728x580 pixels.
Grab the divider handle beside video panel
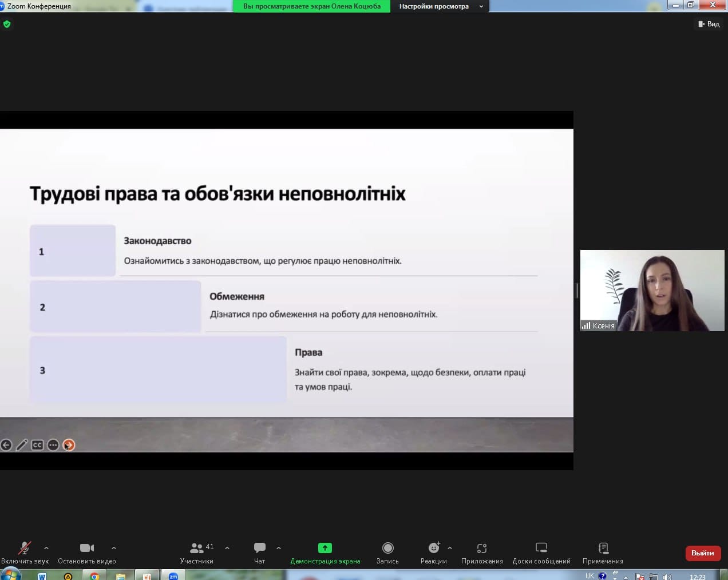click(576, 291)
